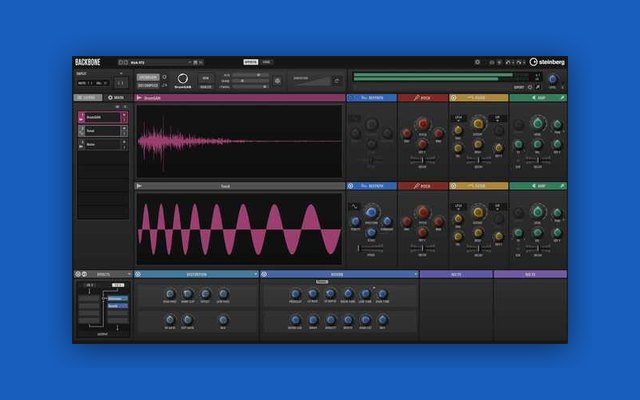Click the redo arrow icon

coord(519,62)
